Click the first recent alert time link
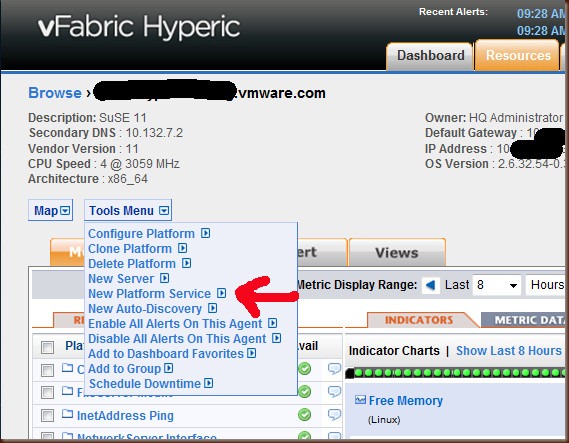Screen dimensions: 569x443 pos(541,14)
